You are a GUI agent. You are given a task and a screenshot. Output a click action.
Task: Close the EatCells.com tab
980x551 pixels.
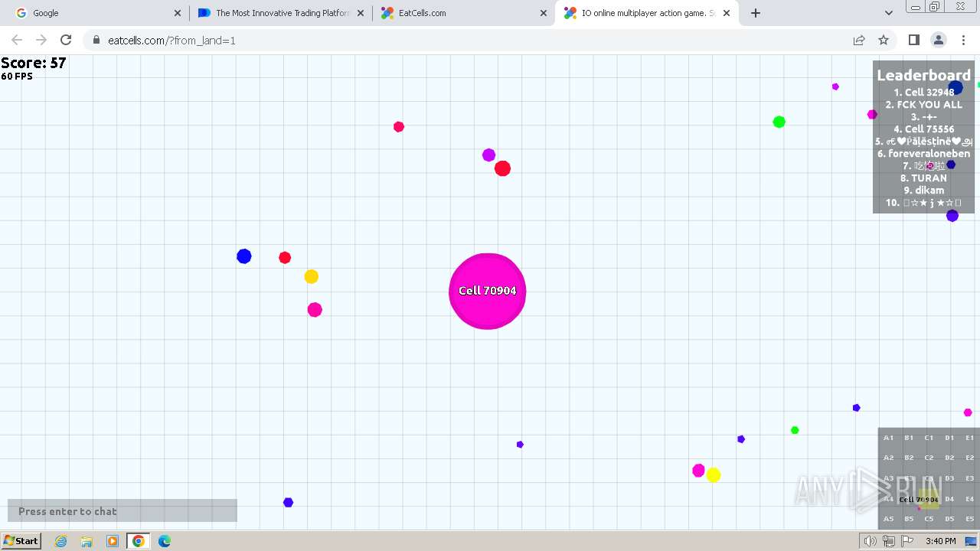pyautogui.click(x=544, y=13)
